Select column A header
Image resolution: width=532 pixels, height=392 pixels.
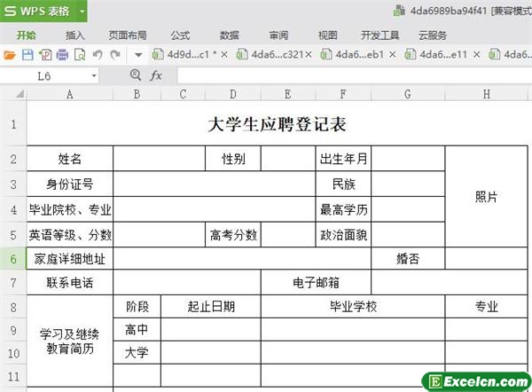tap(69, 94)
